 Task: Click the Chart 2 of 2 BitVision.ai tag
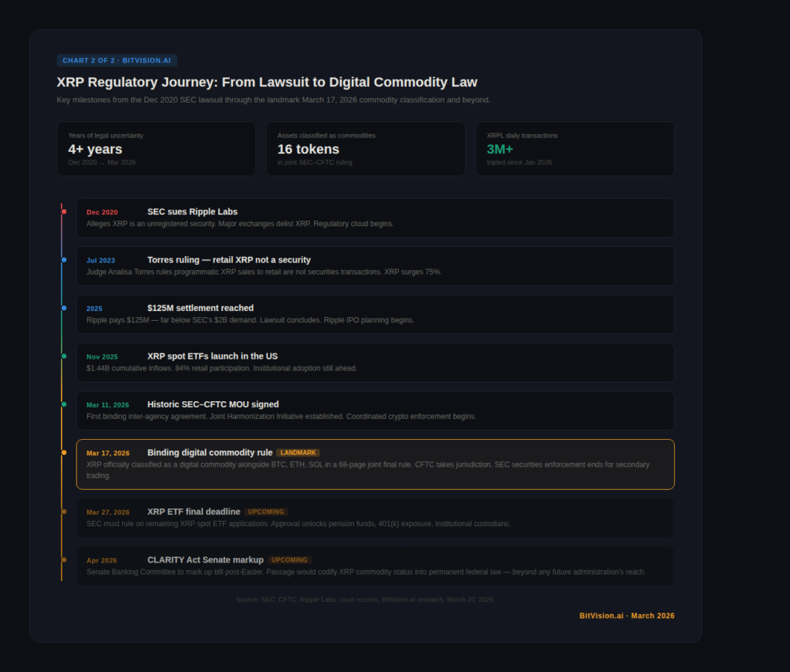pyautogui.click(x=116, y=60)
